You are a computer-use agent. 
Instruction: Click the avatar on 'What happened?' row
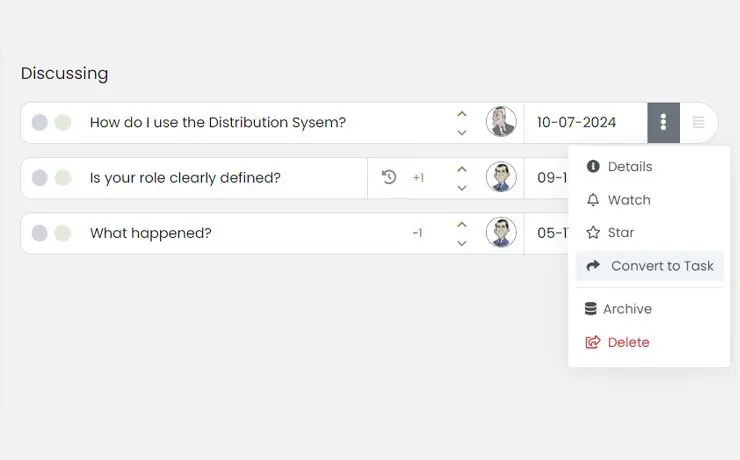(501, 233)
